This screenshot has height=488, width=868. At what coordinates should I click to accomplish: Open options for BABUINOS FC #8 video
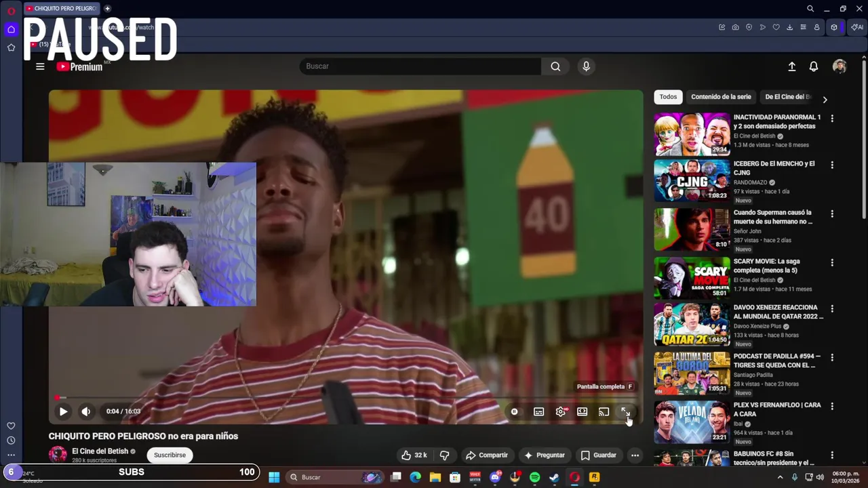(x=832, y=455)
